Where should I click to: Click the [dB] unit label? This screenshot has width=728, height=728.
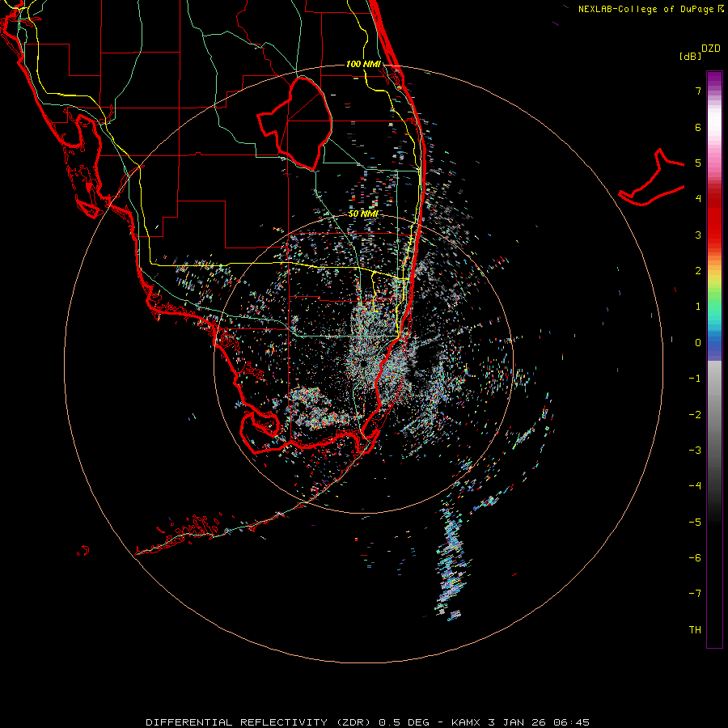pos(691,56)
